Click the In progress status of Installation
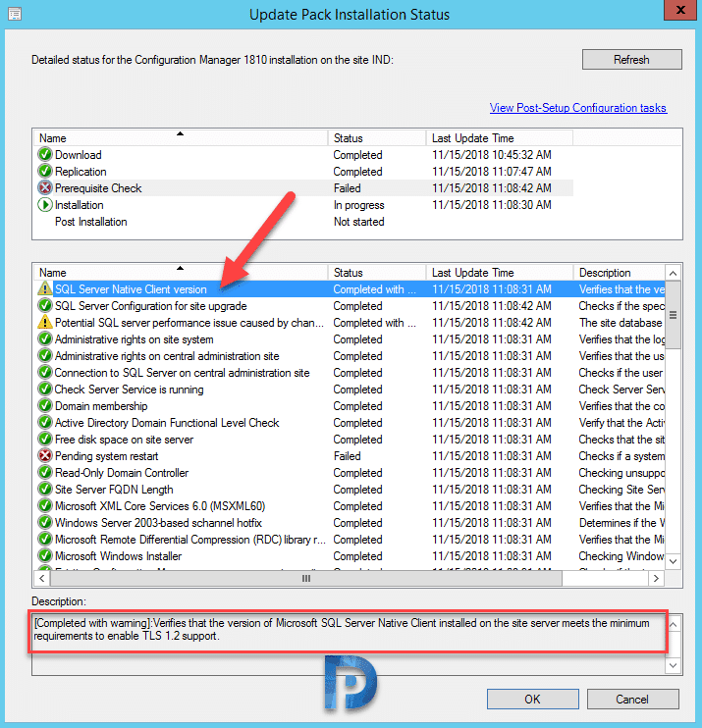702x728 pixels. [358, 205]
